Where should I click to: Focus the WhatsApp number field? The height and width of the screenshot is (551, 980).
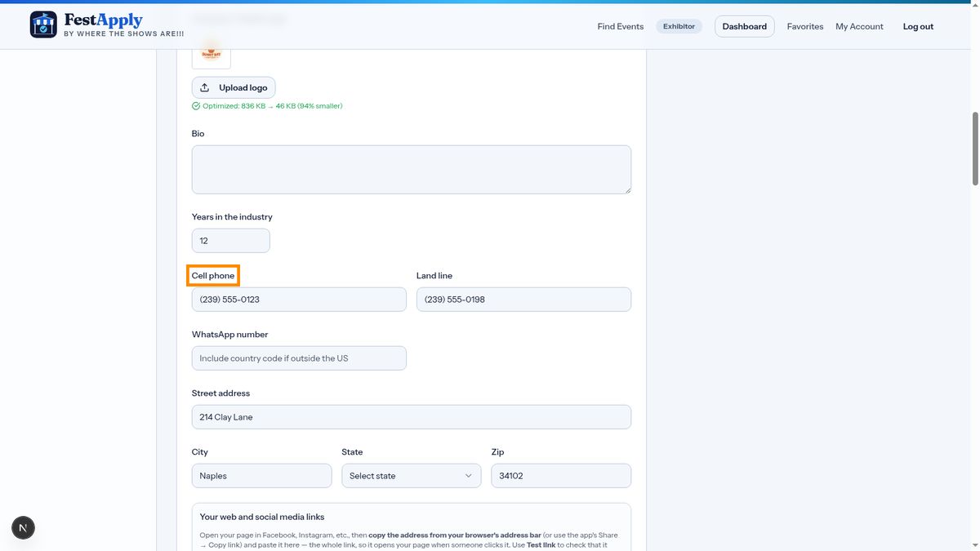click(x=299, y=358)
